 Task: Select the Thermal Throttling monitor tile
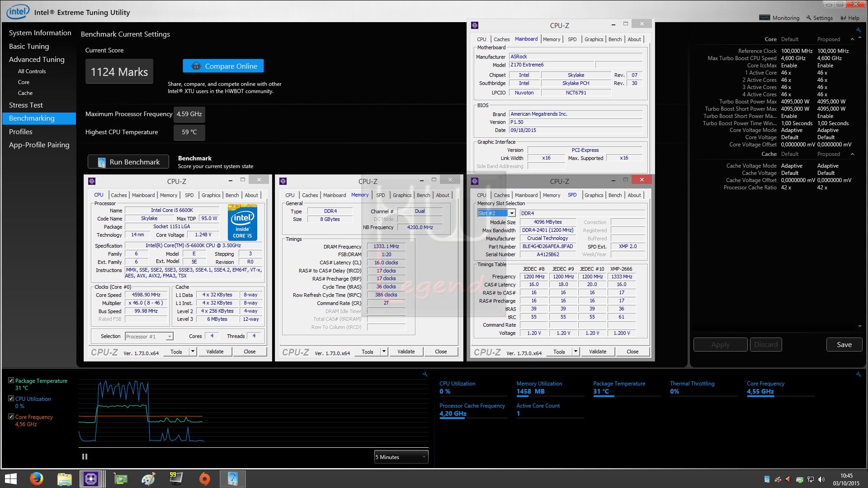[704, 388]
